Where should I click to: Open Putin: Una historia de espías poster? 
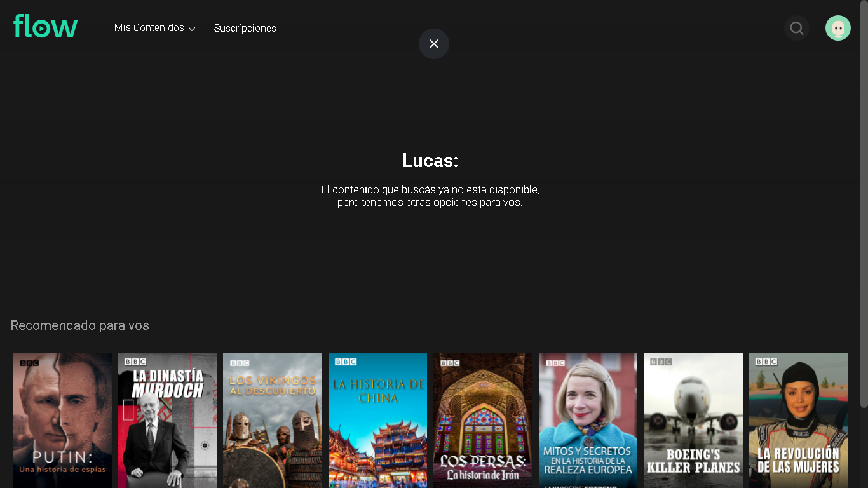pyautogui.click(x=62, y=419)
